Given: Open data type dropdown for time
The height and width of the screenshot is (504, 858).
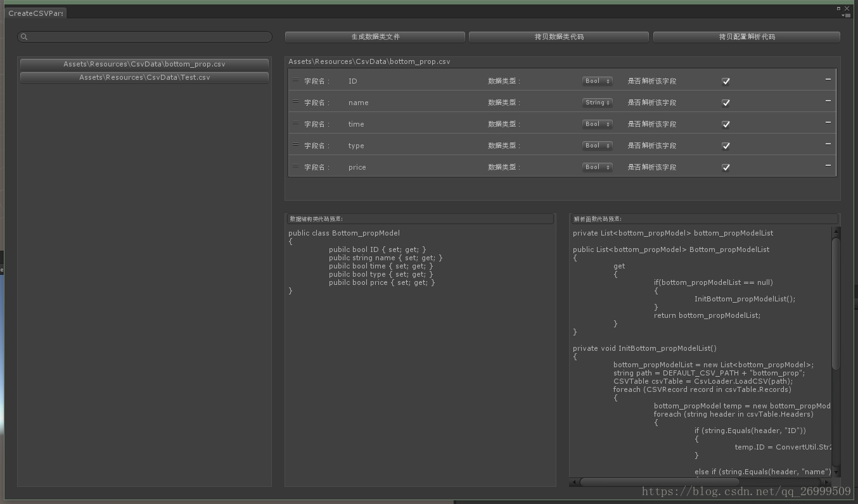Looking at the screenshot, I should (x=598, y=124).
